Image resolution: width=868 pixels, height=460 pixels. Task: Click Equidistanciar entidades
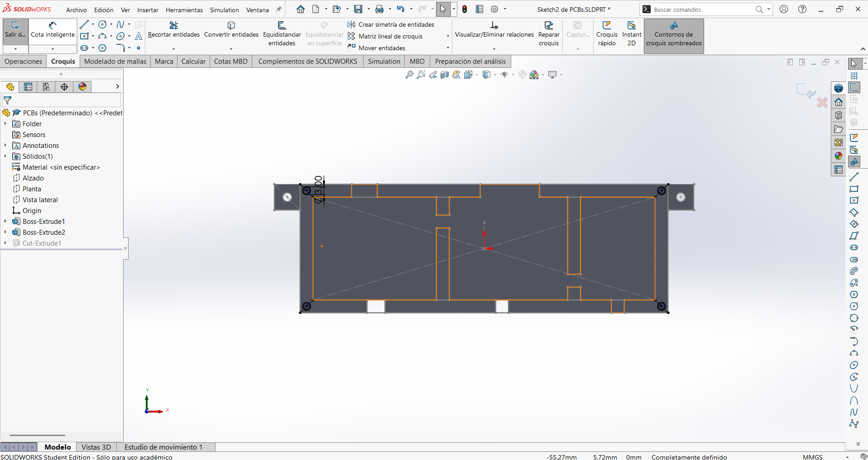[x=282, y=34]
